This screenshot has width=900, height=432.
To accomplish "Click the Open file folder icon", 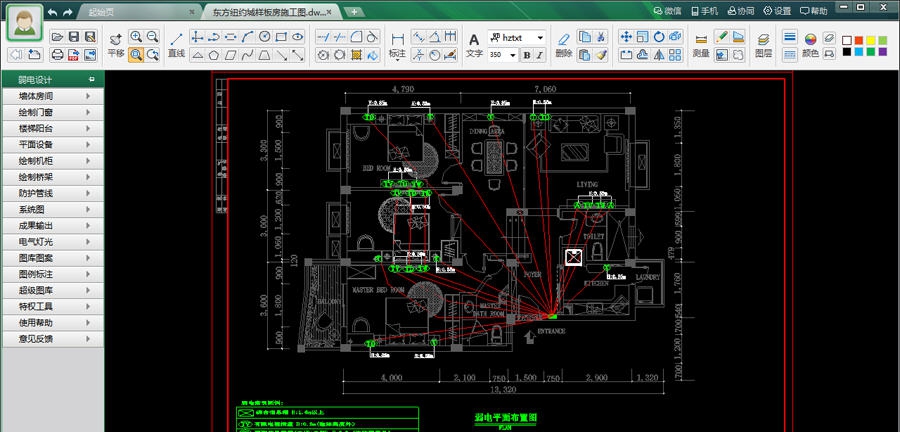I will pyautogui.click(x=58, y=37).
